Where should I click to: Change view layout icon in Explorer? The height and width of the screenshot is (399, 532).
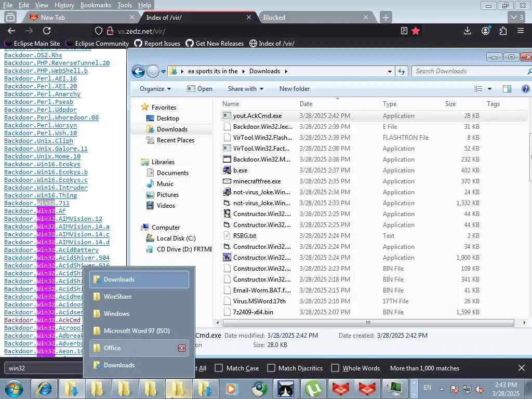pyautogui.click(x=478, y=89)
